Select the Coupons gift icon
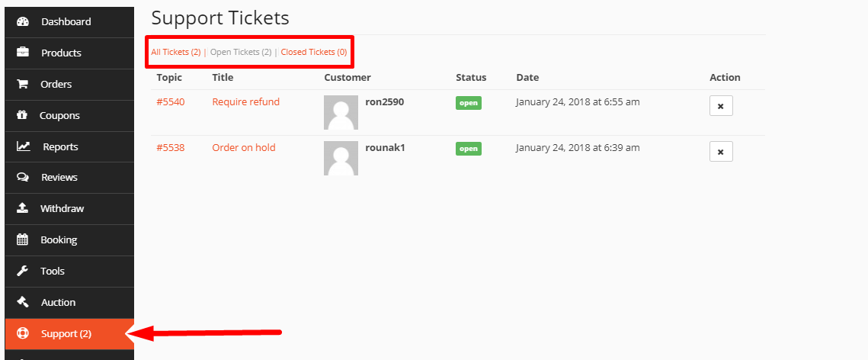868x360 pixels. tap(22, 115)
